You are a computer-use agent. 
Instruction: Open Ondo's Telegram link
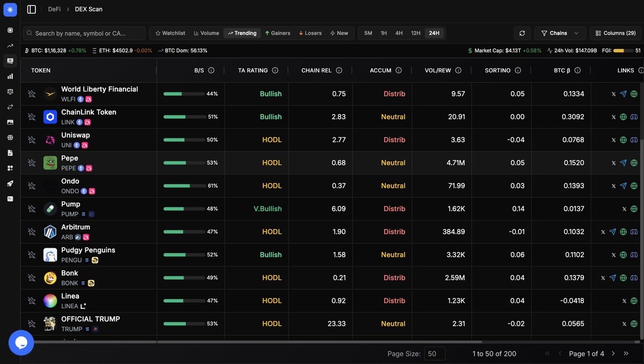tap(623, 186)
